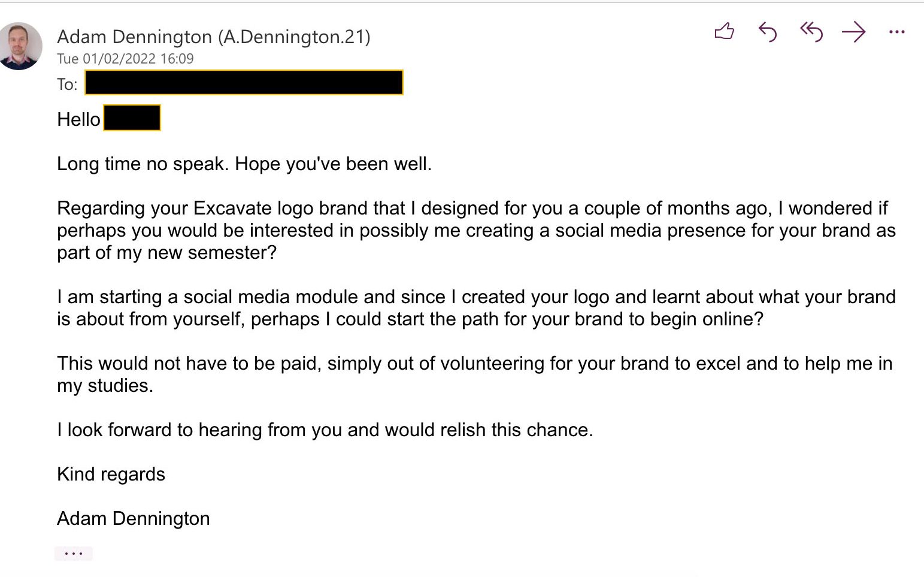
Task: Click the thumbs-up Like icon
Action: [x=724, y=31]
